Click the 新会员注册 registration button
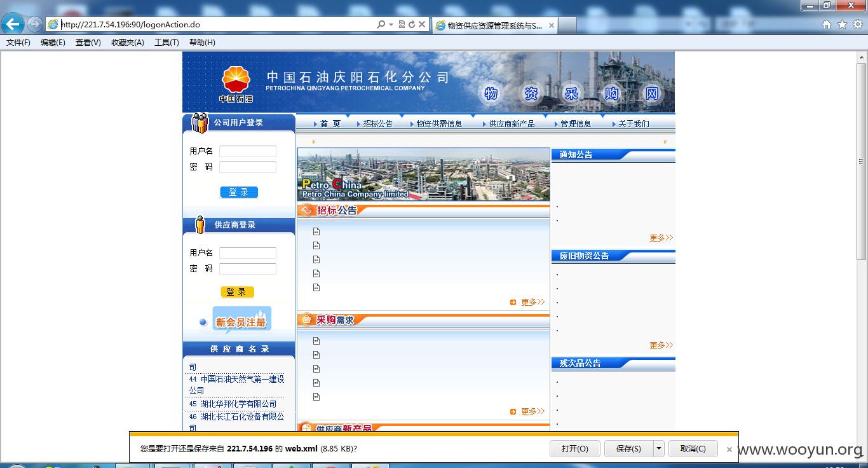This screenshot has height=468, width=868. tap(241, 320)
